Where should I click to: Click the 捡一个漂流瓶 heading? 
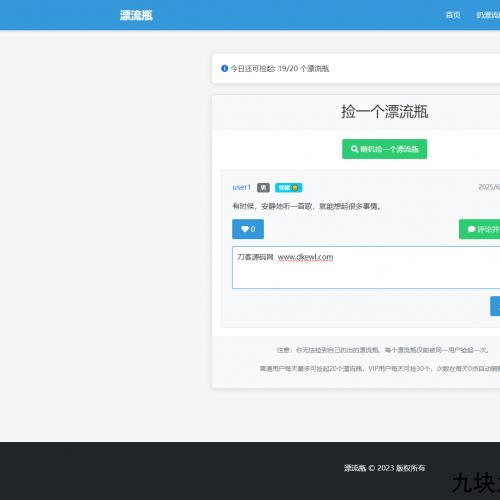(384, 111)
